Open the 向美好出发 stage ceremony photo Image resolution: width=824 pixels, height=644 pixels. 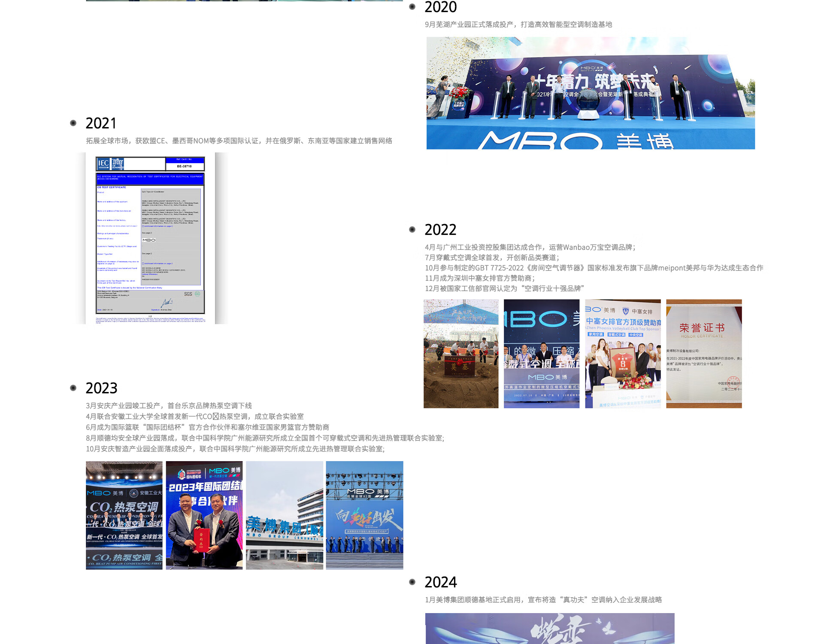(364, 515)
